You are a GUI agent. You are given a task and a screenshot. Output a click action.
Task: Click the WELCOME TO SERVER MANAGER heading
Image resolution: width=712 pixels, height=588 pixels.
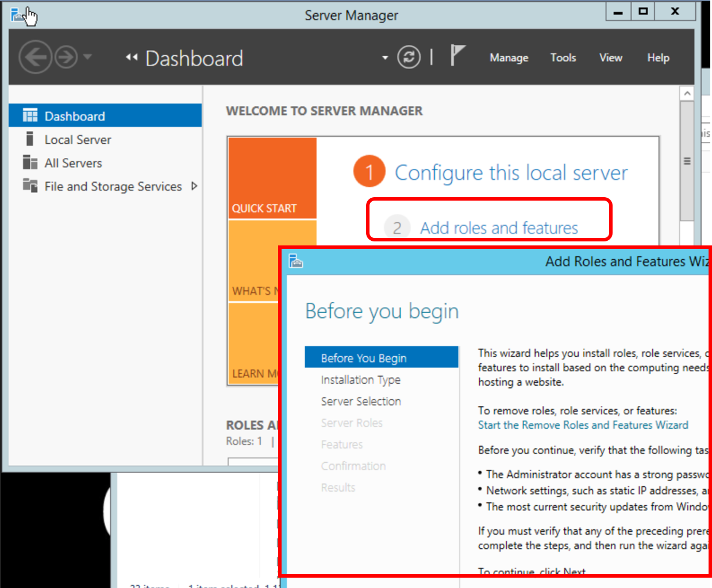pos(324,111)
